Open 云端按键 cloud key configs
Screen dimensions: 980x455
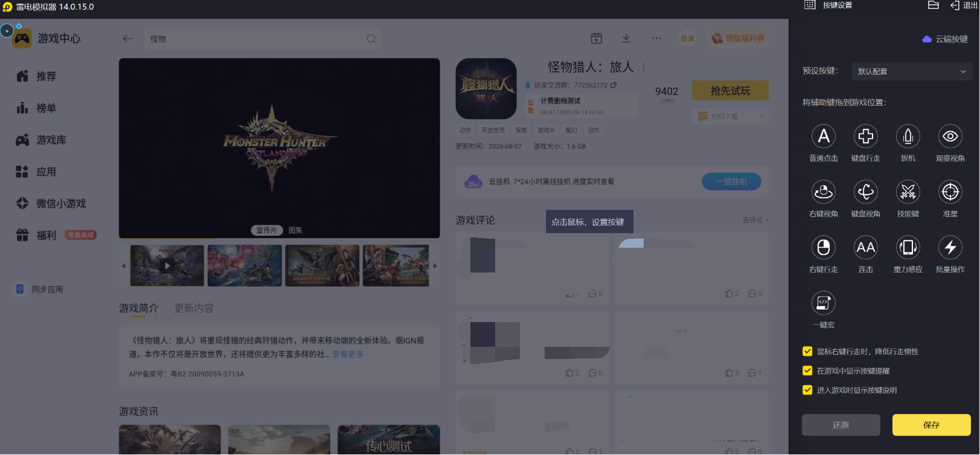tap(945, 39)
